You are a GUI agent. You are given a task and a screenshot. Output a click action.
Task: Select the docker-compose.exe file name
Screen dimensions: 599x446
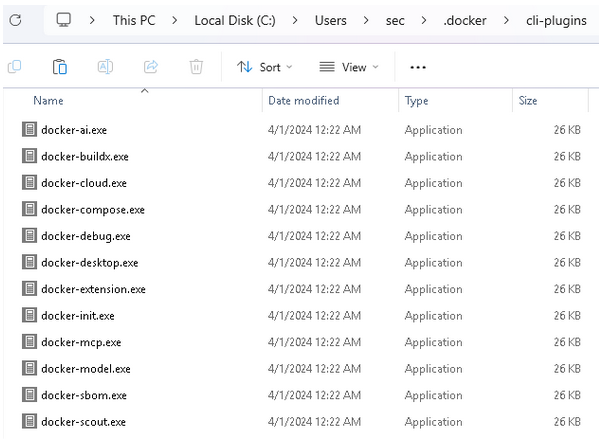click(x=93, y=209)
